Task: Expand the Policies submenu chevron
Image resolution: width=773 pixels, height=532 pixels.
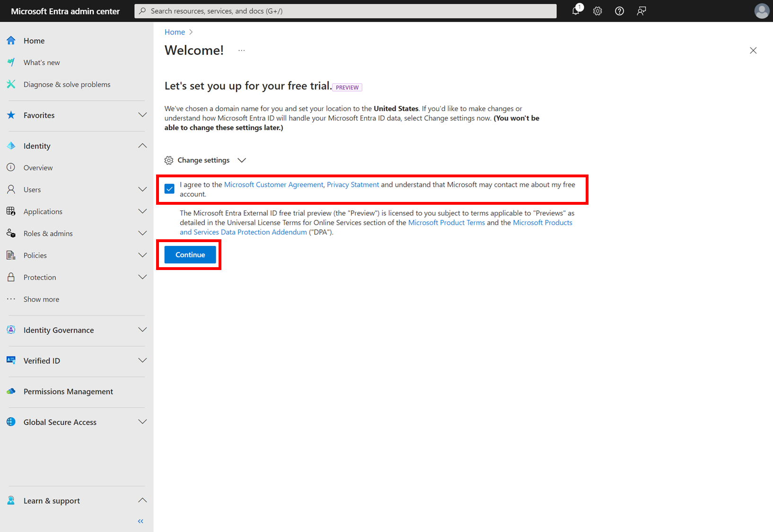Action: tap(142, 255)
